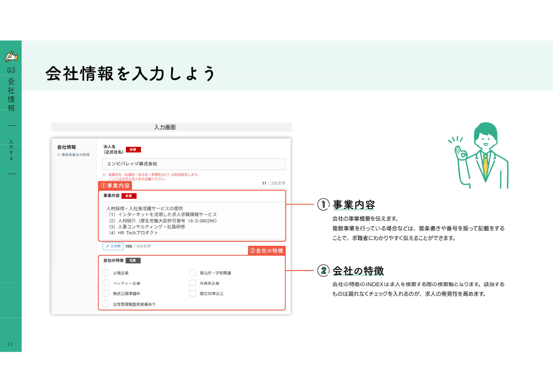This screenshot has height=392, width=553.
Task: Select the 設立30年以上 checkbox
Action: coord(193,293)
